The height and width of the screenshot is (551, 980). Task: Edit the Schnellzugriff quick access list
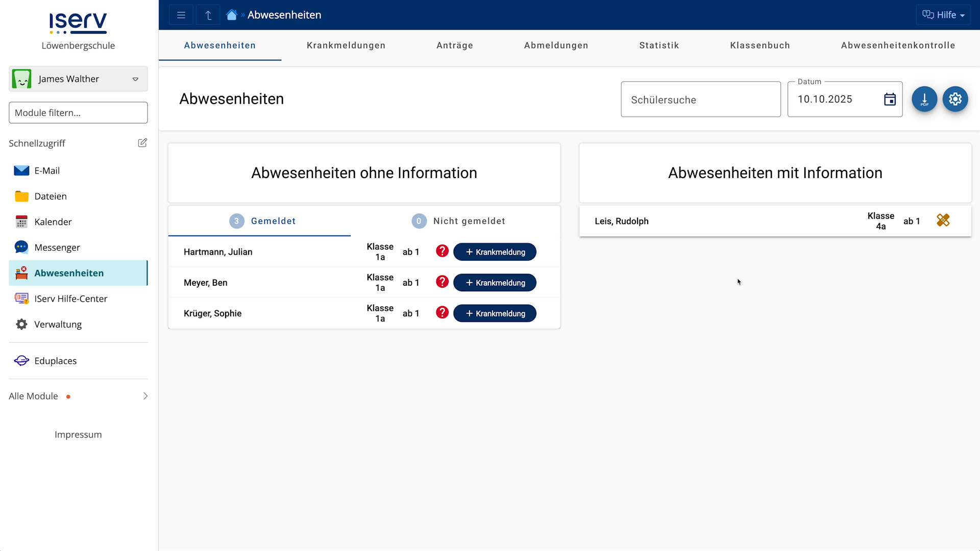[x=142, y=143]
